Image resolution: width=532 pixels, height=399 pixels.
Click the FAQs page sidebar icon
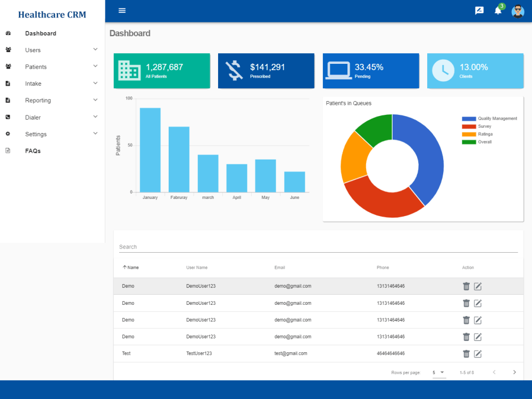click(x=8, y=151)
